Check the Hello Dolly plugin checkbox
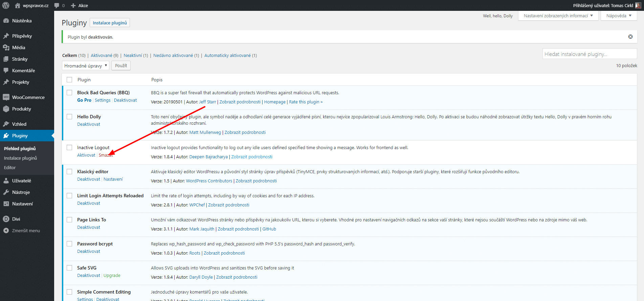Screen dimensions: 644x301 tap(69, 117)
